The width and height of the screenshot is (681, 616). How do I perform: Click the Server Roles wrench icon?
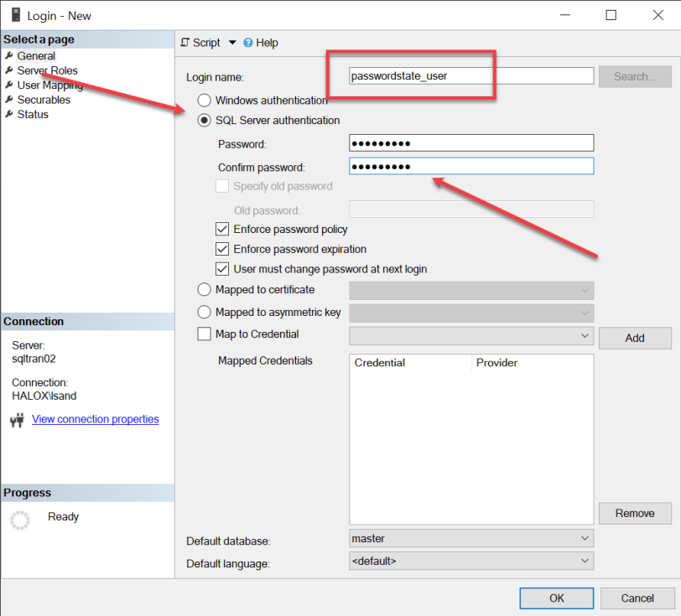pos(9,70)
